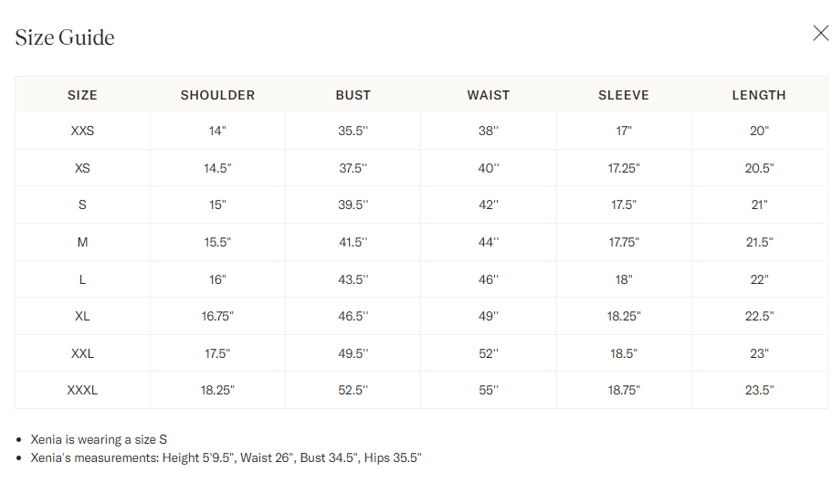Select the XS size row label
This screenshot has height=504, width=832.
(x=82, y=168)
